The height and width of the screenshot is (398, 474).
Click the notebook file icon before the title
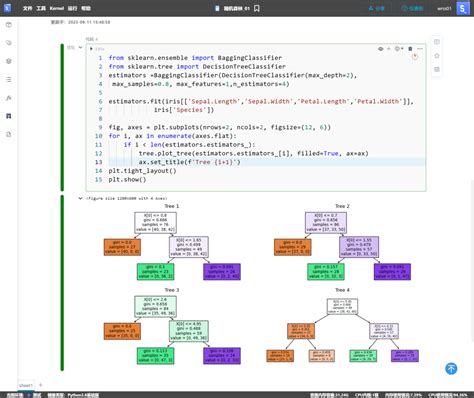coord(217,8)
